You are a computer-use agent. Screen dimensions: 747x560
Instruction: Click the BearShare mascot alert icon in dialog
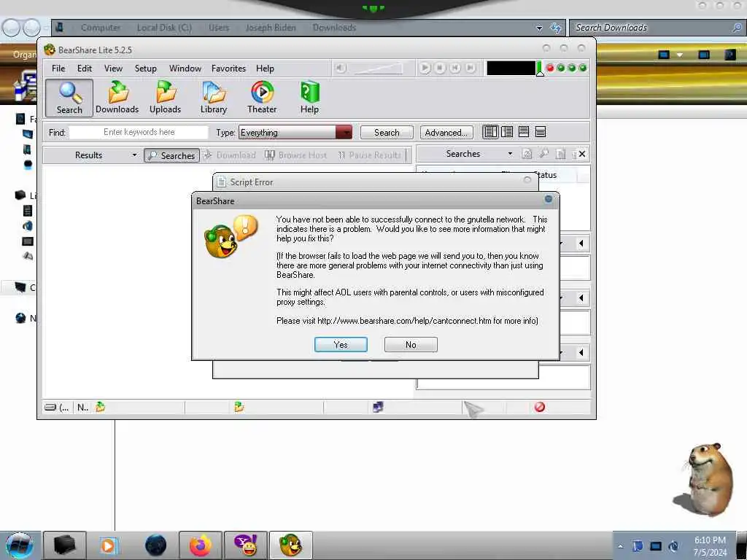pyautogui.click(x=231, y=236)
